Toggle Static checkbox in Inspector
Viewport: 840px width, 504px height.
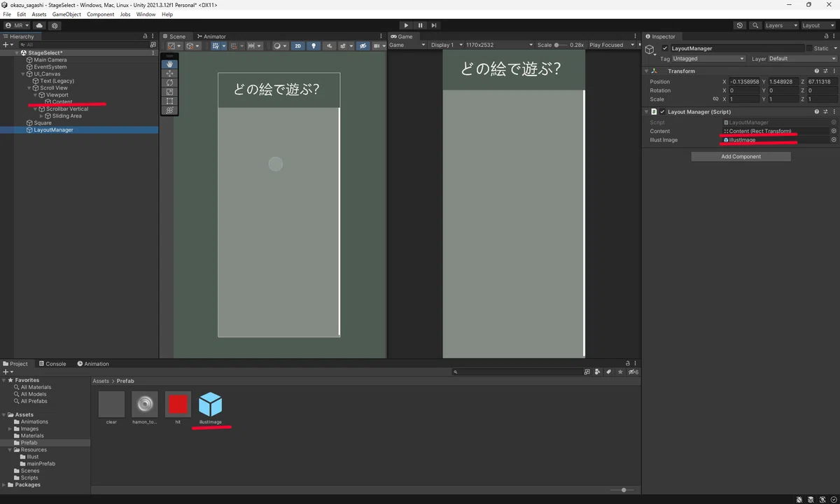809,48
